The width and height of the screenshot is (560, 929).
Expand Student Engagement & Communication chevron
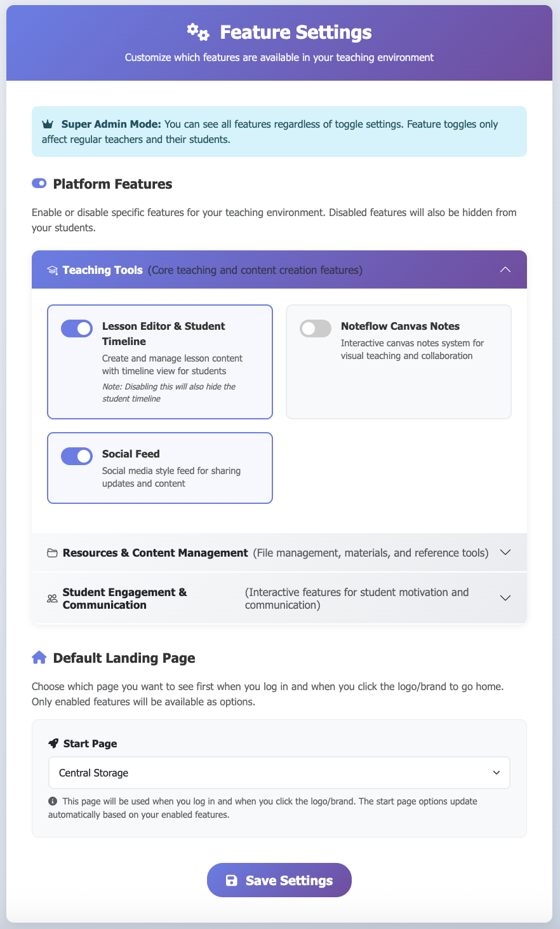tap(505, 598)
